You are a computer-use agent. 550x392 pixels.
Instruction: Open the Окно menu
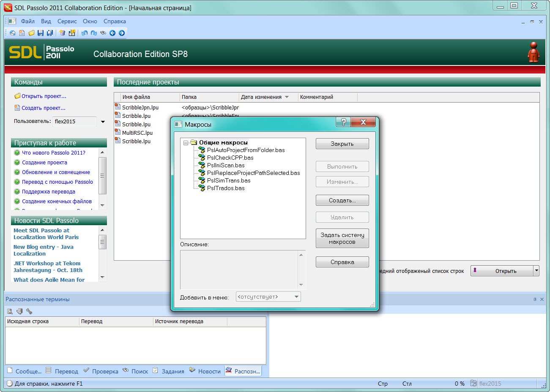point(90,21)
